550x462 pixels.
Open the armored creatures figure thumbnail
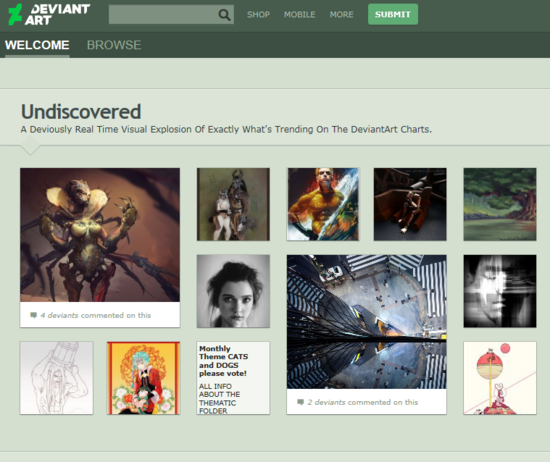coord(233,204)
